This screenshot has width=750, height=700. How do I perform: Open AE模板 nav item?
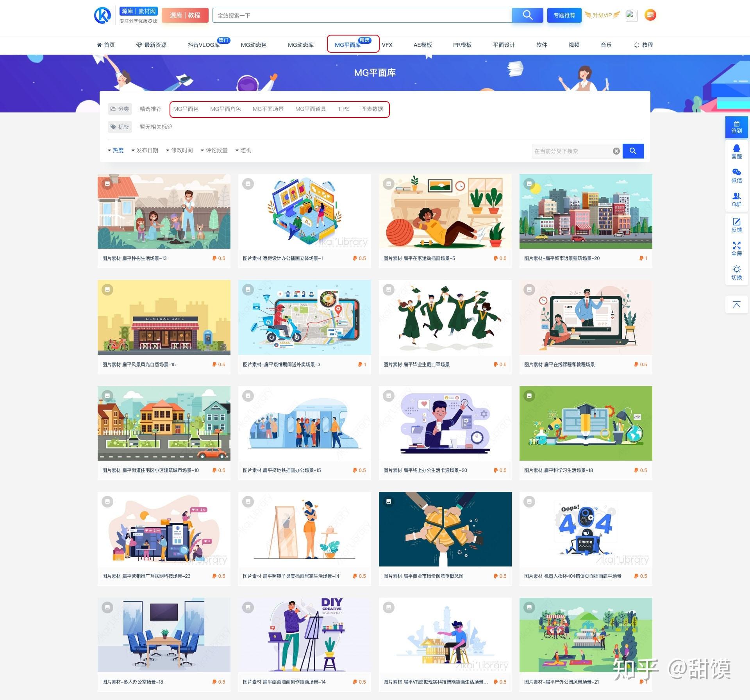pos(423,45)
